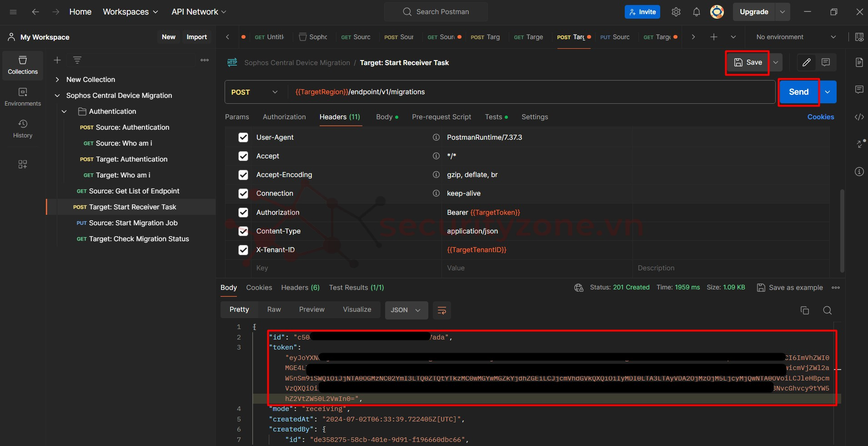The image size is (868, 446).
Task: Open the Cookies link
Action: tap(821, 117)
